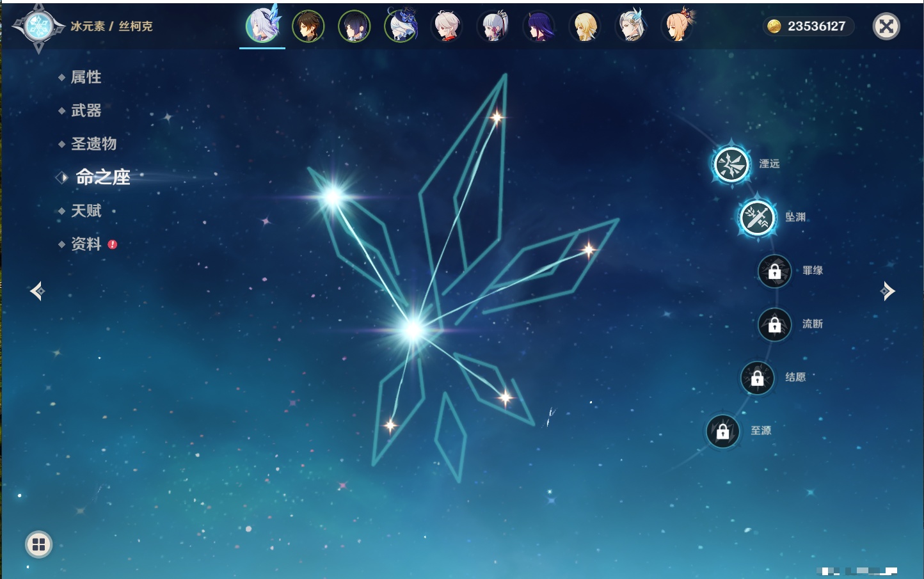
Task: Open the four-square grid menu button
Action: [38, 544]
